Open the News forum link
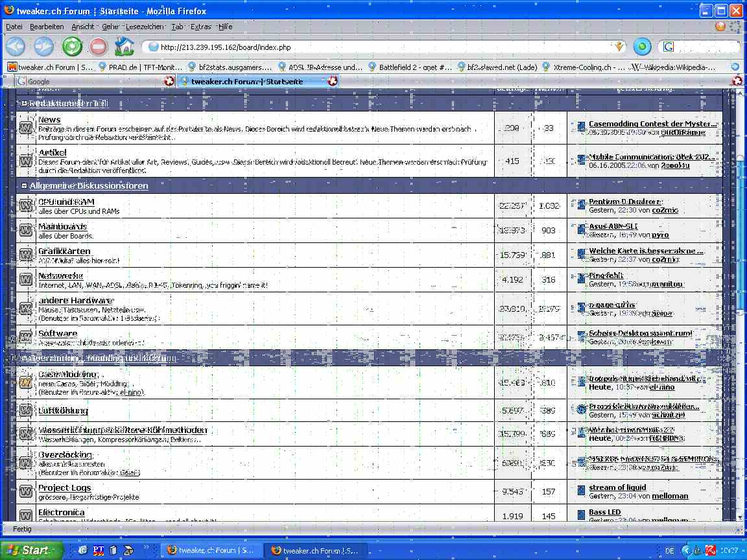 pyautogui.click(x=49, y=119)
